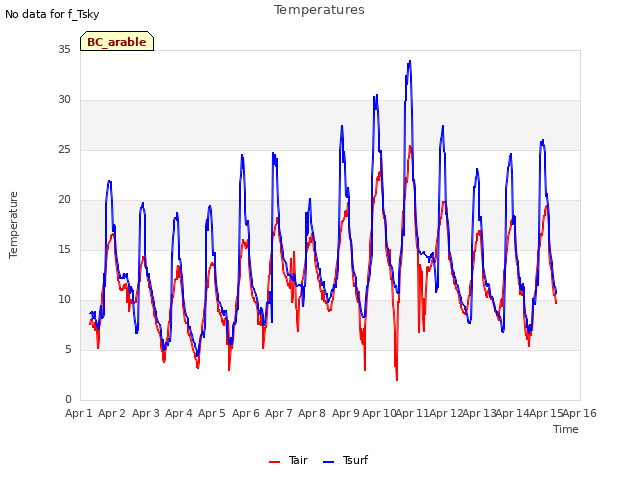Click the blue Tsurf legend color marker

[x=328, y=462]
